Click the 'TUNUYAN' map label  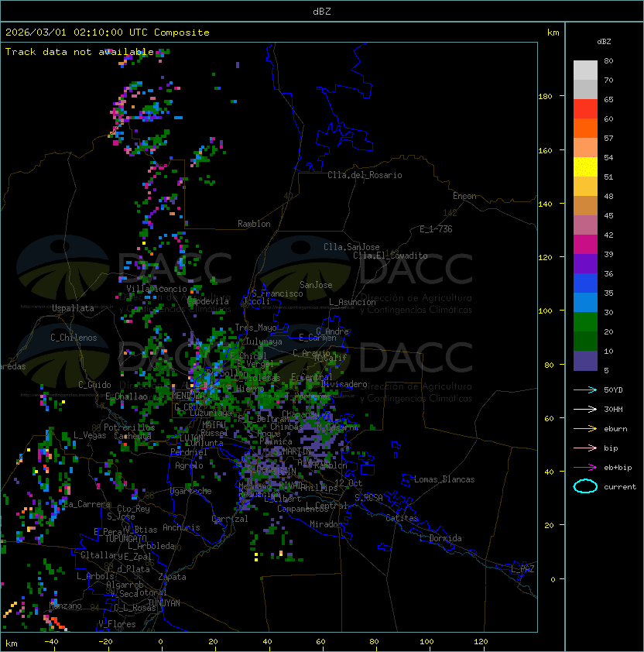click(x=164, y=603)
